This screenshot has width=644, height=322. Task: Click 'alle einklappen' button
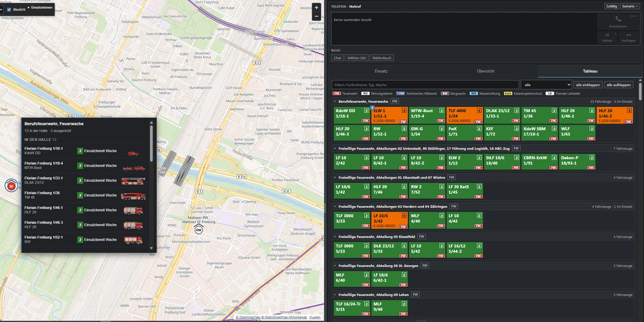pyautogui.click(x=588, y=85)
